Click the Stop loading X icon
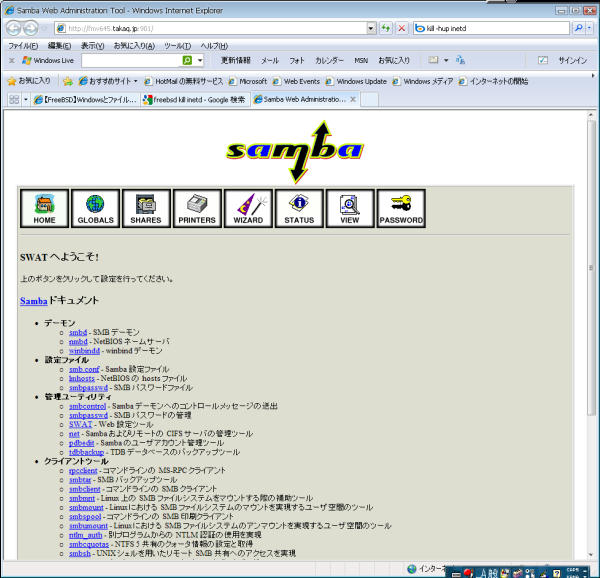This screenshot has height=578, width=600. pos(401,28)
